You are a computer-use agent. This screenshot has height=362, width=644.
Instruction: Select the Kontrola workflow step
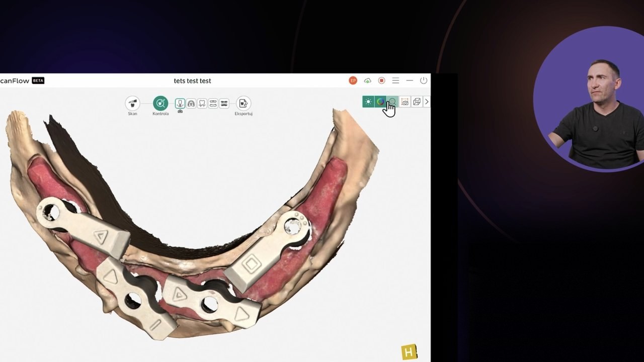[160, 104]
